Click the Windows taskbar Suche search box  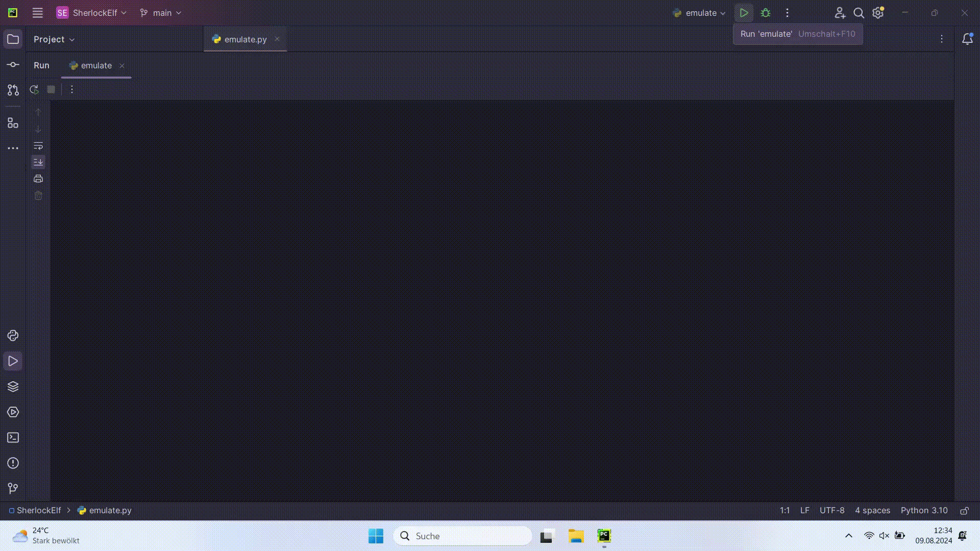click(462, 536)
